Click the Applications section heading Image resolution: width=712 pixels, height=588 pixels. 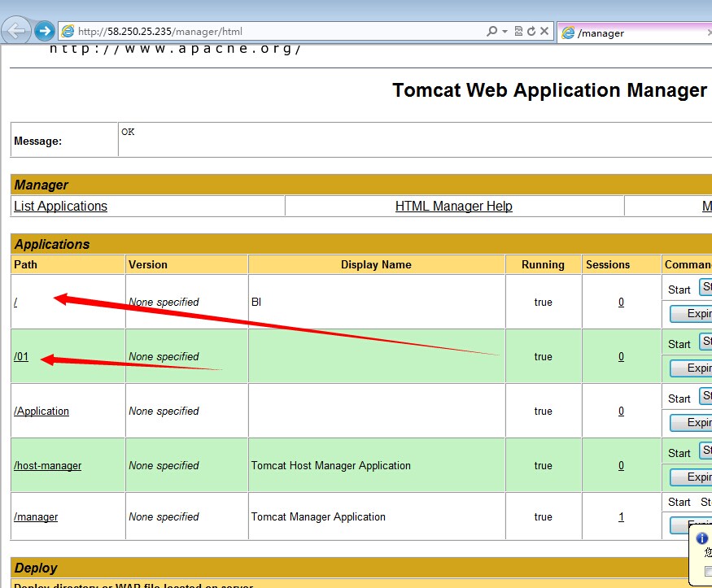[x=52, y=244]
